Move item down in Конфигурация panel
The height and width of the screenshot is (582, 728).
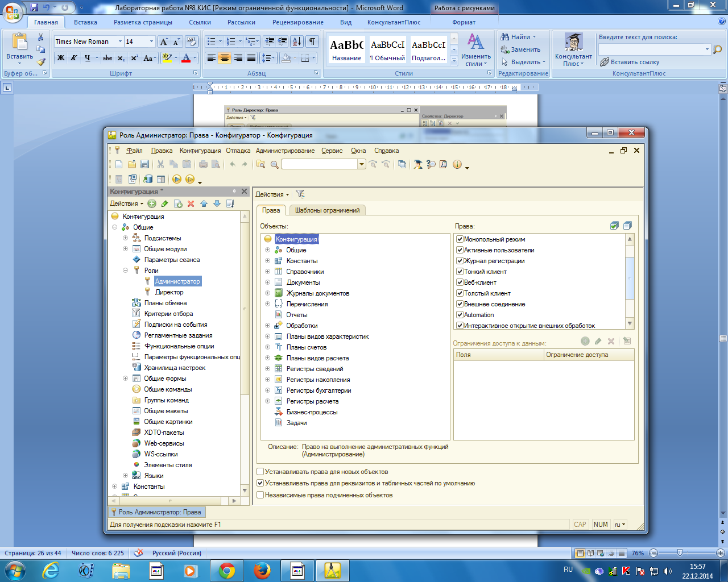pos(217,203)
